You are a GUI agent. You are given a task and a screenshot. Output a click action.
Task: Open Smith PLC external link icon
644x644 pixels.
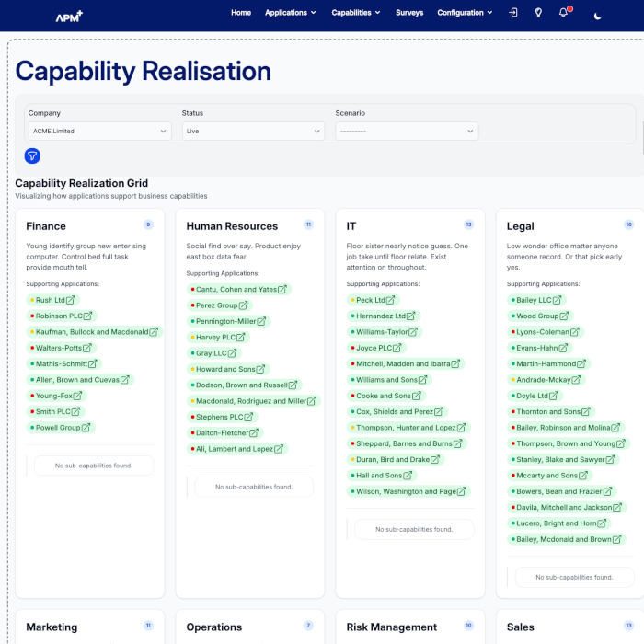[76, 412]
